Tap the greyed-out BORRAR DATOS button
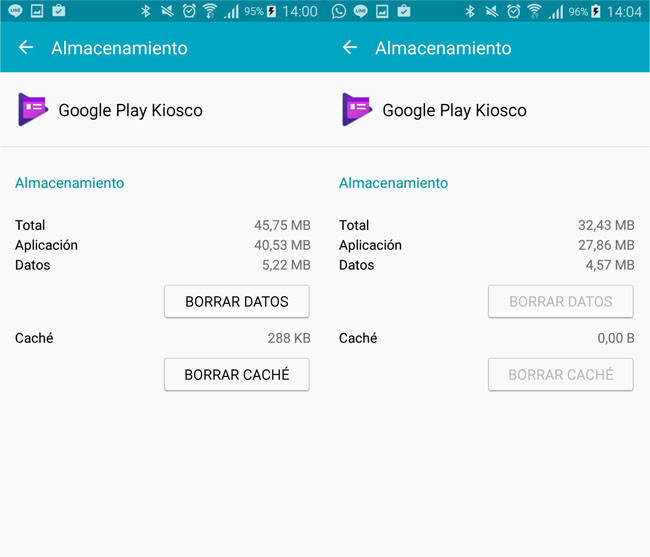Image resolution: width=650 pixels, height=557 pixels. pos(561,301)
